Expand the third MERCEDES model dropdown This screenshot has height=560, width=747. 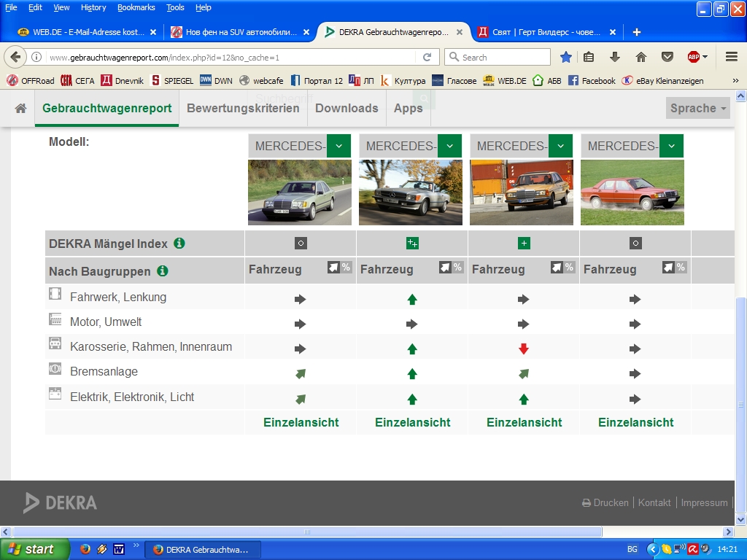point(560,146)
